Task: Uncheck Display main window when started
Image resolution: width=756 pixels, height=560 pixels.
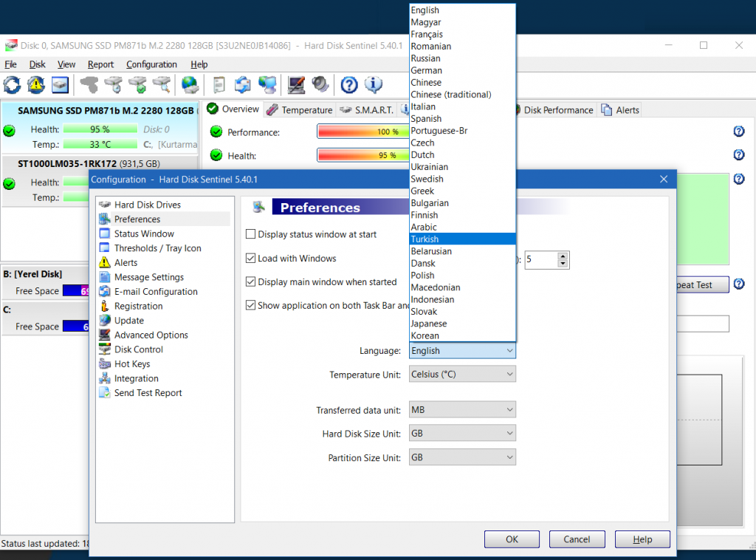Action: (250, 281)
